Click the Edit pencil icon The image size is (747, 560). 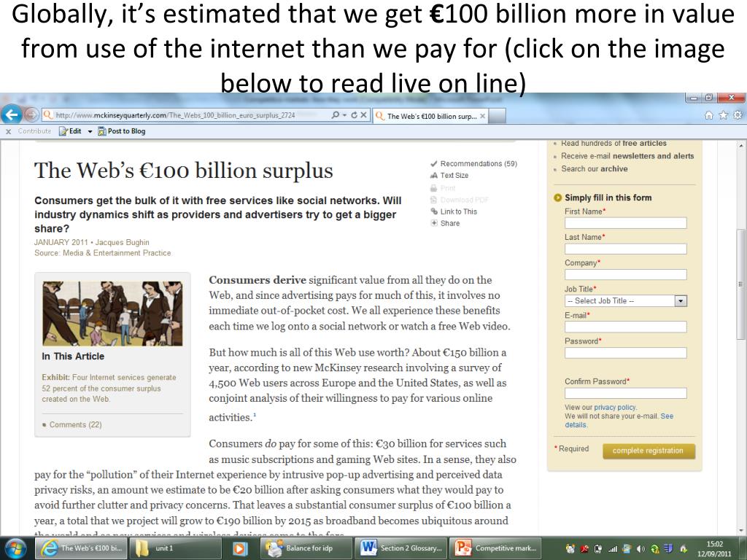coord(63,131)
